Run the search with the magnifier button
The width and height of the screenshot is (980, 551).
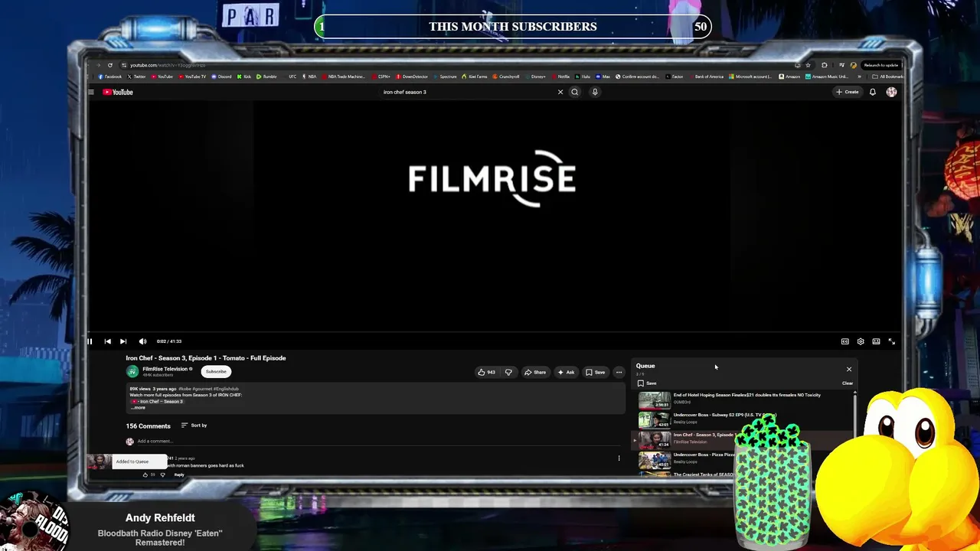pyautogui.click(x=575, y=92)
